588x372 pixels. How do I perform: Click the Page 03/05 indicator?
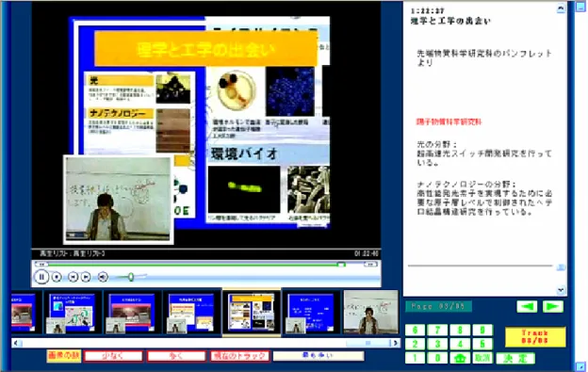pos(438,306)
